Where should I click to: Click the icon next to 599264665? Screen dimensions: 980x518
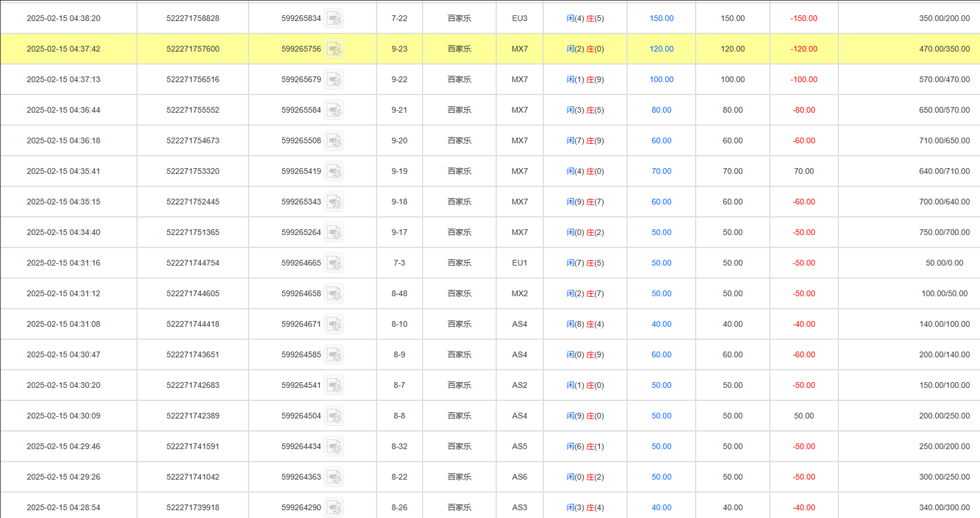coord(334,263)
